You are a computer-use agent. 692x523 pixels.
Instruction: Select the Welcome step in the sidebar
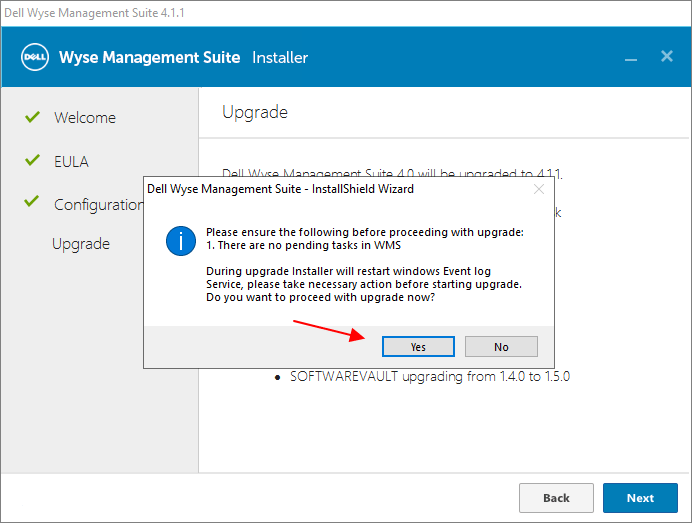tap(85, 118)
